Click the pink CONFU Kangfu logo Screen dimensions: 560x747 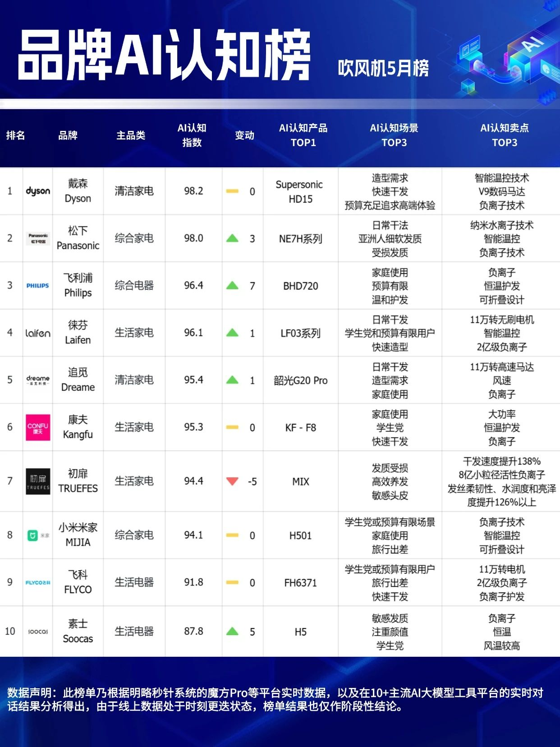coord(38,427)
